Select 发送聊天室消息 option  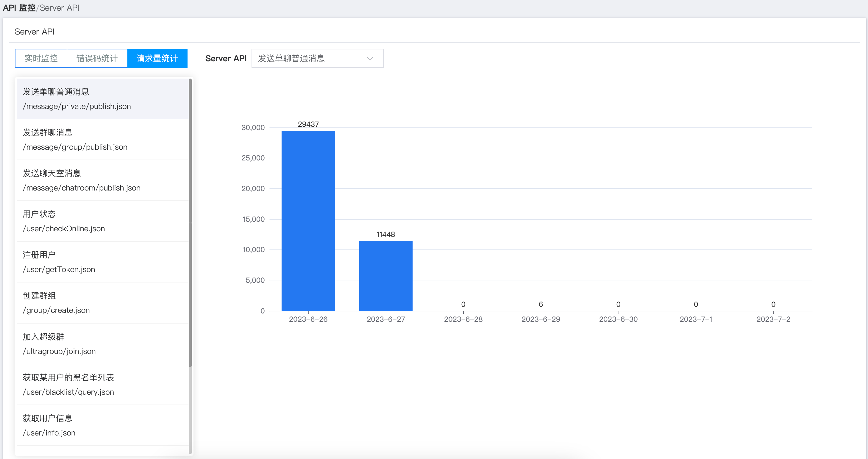(102, 180)
